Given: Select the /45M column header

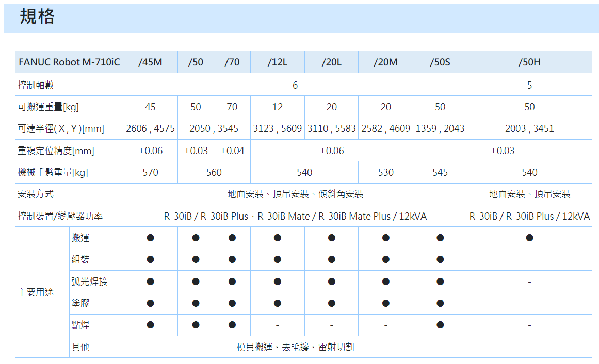Looking at the screenshot, I should click(150, 62).
